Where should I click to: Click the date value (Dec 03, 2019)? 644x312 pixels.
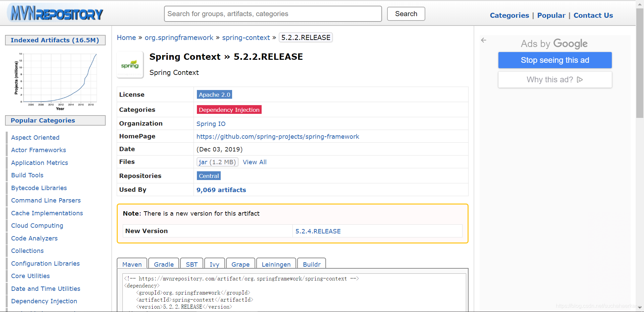(x=219, y=149)
